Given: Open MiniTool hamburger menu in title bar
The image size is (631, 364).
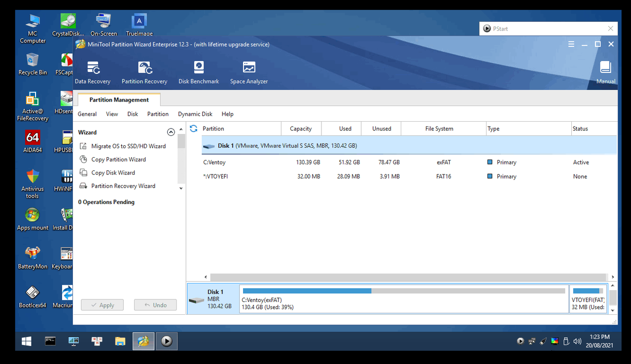Looking at the screenshot, I should pos(571,44).
